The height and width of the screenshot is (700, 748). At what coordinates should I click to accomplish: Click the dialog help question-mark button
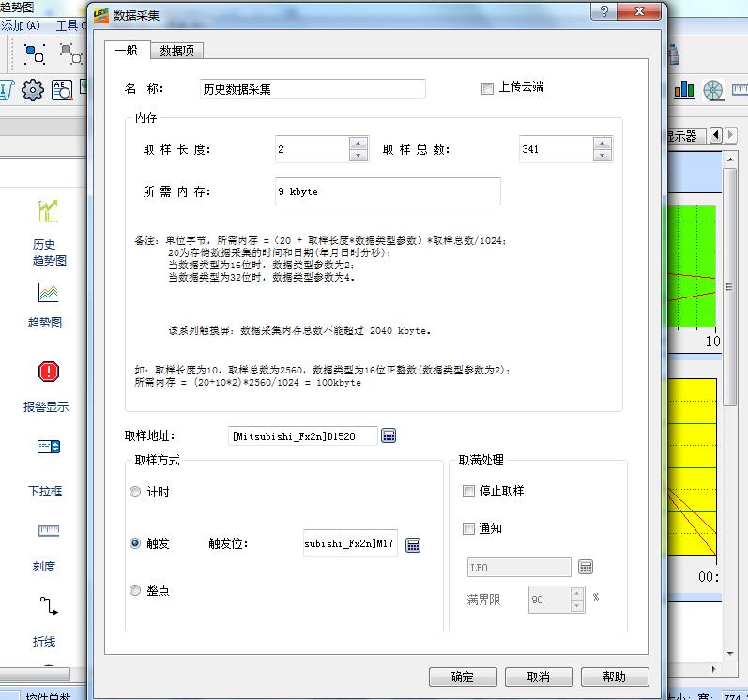[x=603, y=11]
